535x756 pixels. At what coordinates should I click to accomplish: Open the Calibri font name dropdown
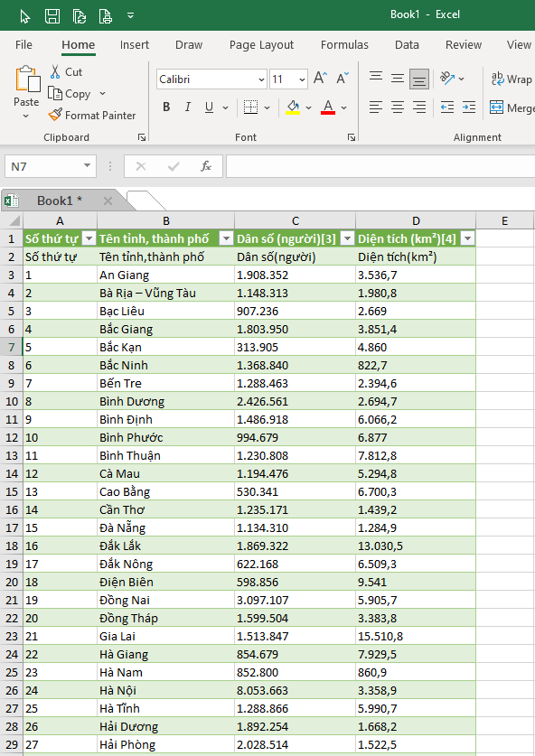261,79
